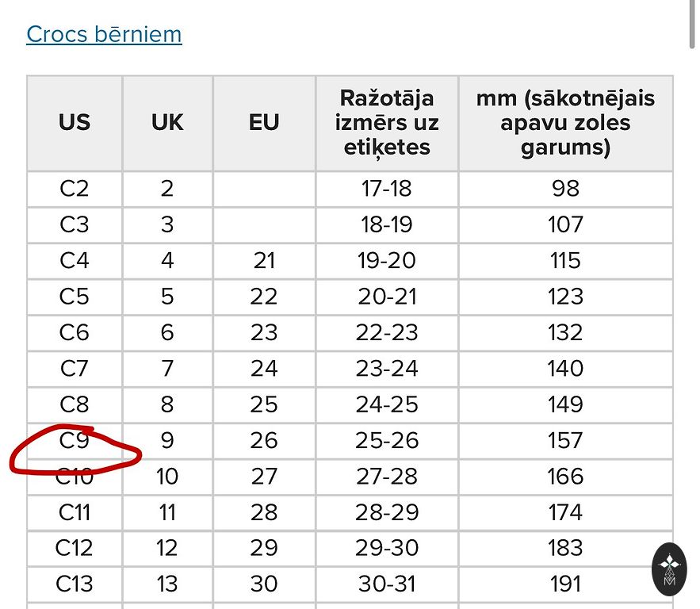
Task: Select the C5 cell in the US column
Action: 75,297
